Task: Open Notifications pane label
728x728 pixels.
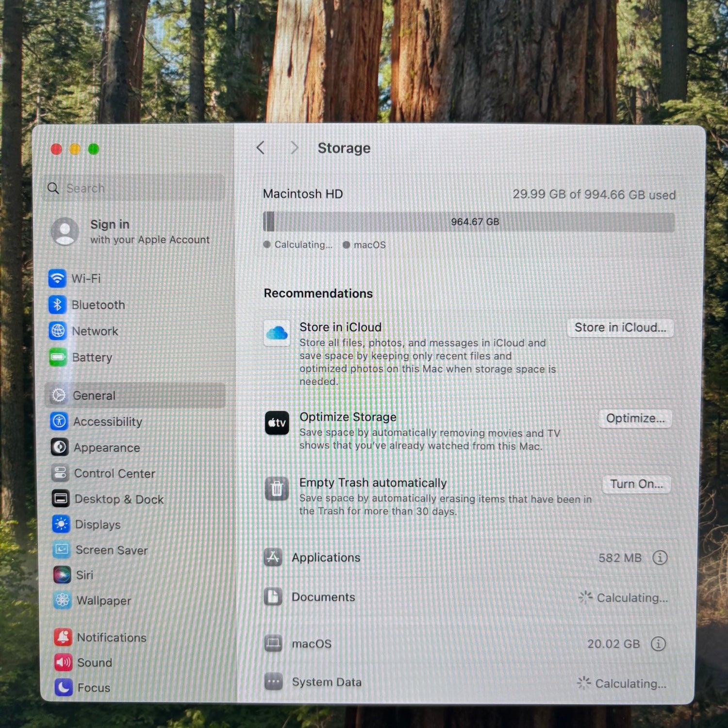Action: click(112, 637)
